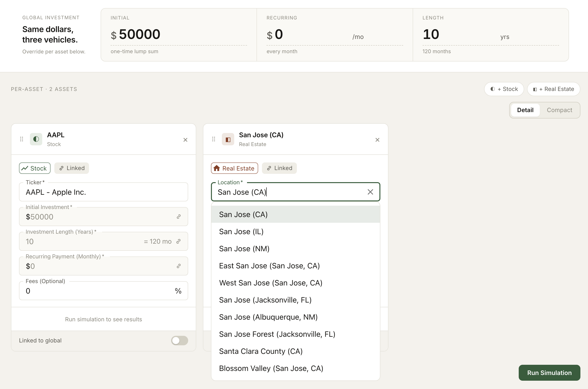Screen dimensions: 588x389
Task: Click link icon in Recurring Payment field
Action: pyautogui.click(x=178, y=266)
